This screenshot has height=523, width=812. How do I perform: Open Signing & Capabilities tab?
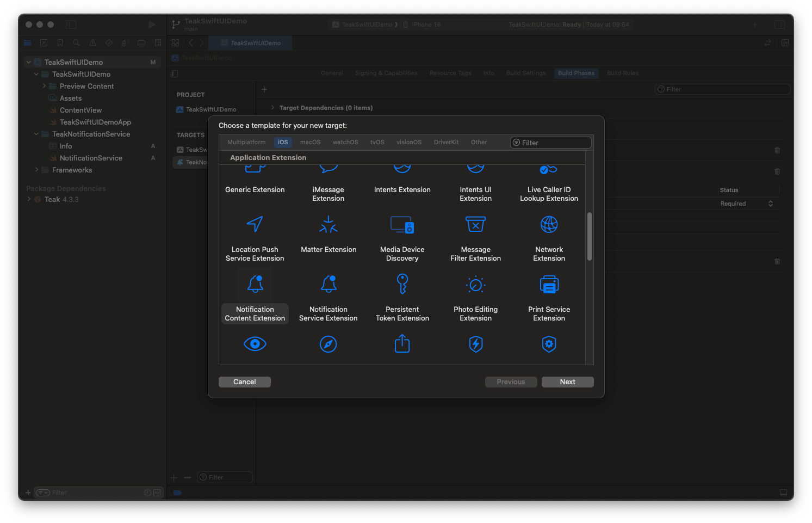click(386, 73)
